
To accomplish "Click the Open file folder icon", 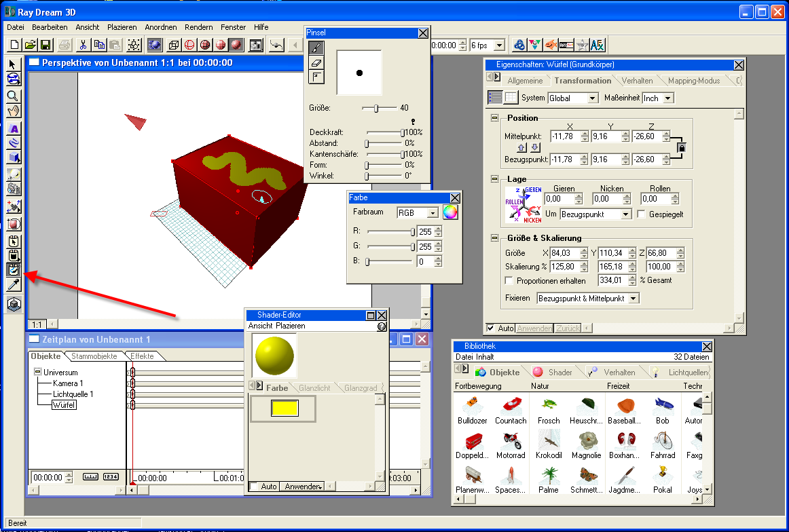I will [x=30, y=45].
